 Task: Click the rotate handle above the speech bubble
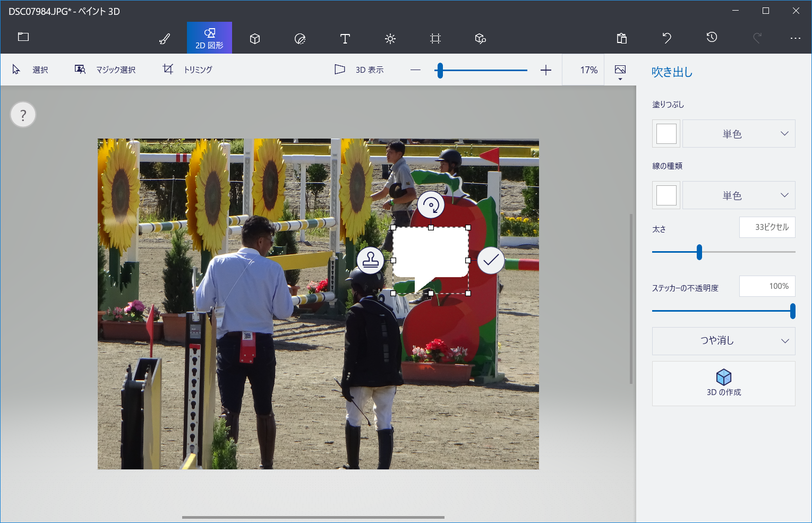coord(431,205)
